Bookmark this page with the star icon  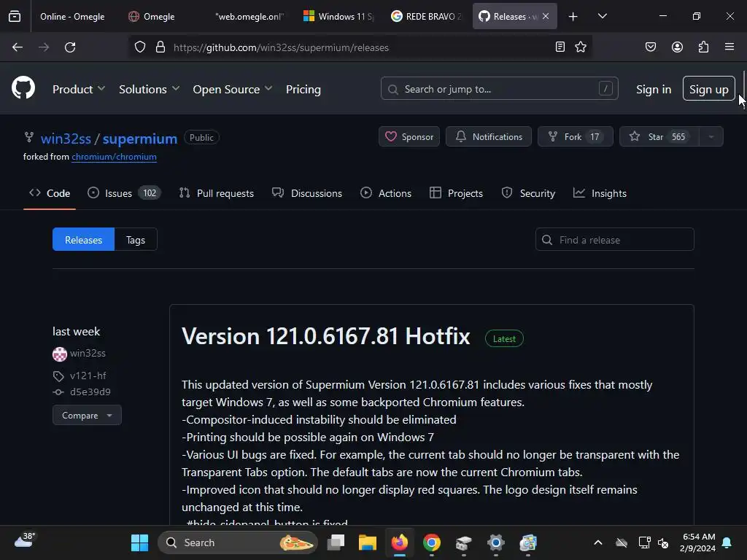coord(581,47)
